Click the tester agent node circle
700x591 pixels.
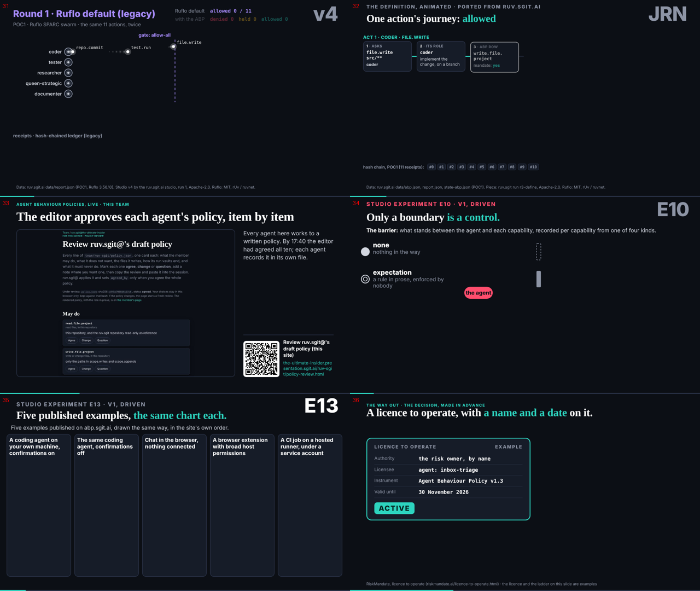[x=68, y=62]
